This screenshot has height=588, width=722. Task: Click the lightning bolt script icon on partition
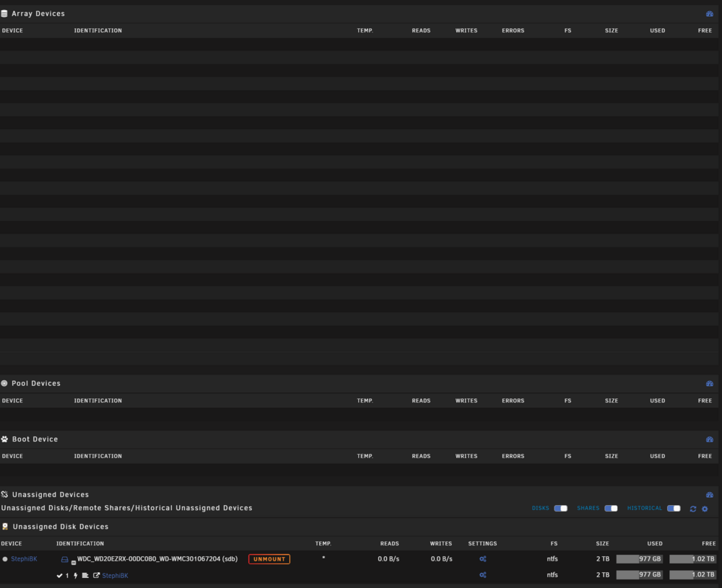[x=76, y=576]
